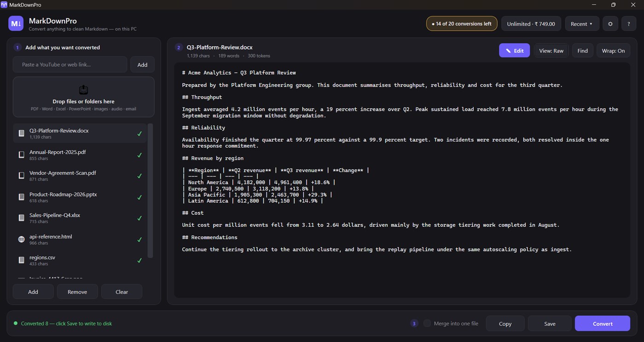
Task: Click the Unlimited · ₹ 749.00 upgrade button
Action: point(531,24)
